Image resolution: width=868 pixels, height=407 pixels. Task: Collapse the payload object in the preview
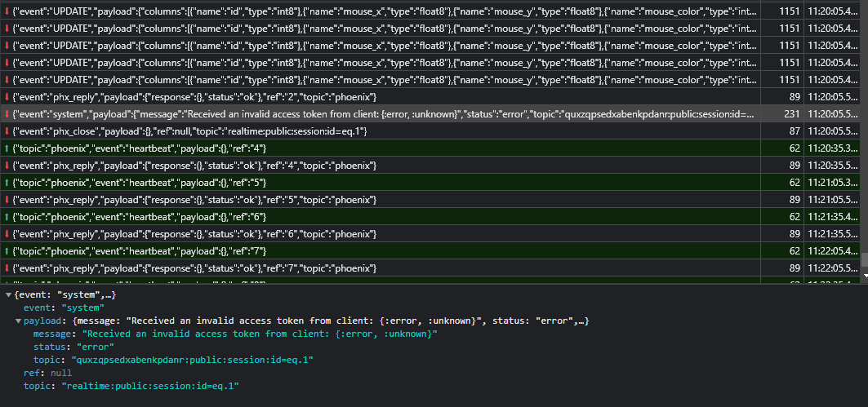(18, 321)
